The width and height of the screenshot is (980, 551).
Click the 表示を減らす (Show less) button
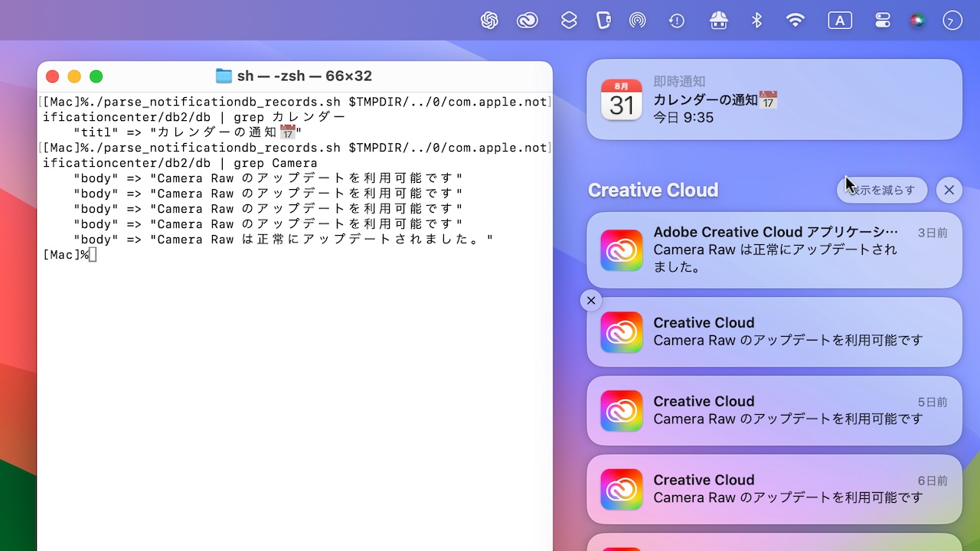[x=882, y=190]
